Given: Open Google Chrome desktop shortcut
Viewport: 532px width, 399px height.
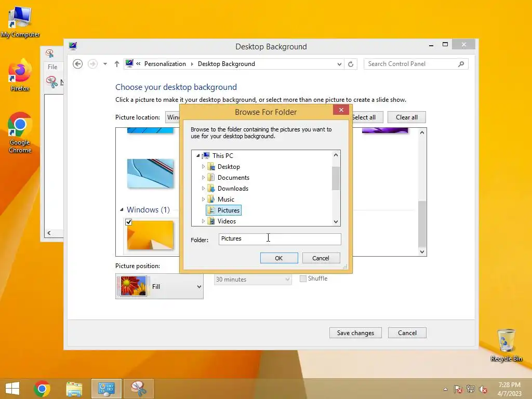Looking at the screenshot, I should point(20,132).
